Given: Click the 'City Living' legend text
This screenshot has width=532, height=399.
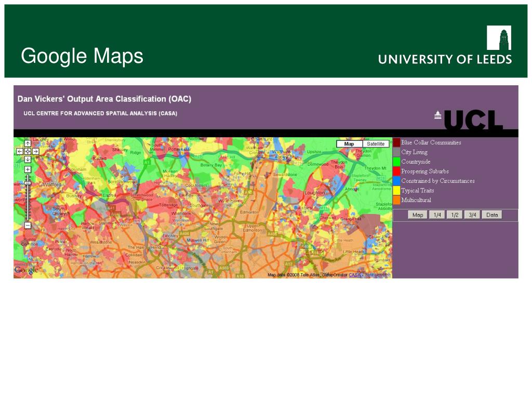Looking at the screenshot, I should [414, 152].
